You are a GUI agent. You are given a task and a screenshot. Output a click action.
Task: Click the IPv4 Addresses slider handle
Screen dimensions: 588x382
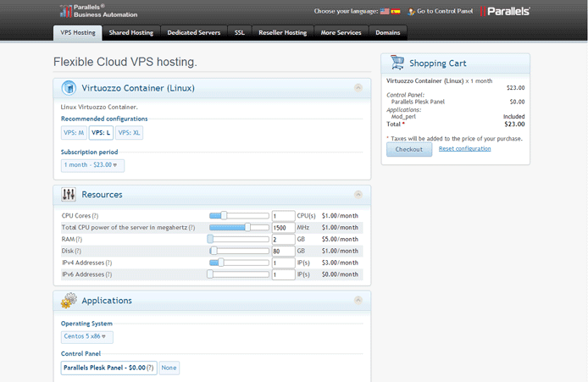click(221, 263)
